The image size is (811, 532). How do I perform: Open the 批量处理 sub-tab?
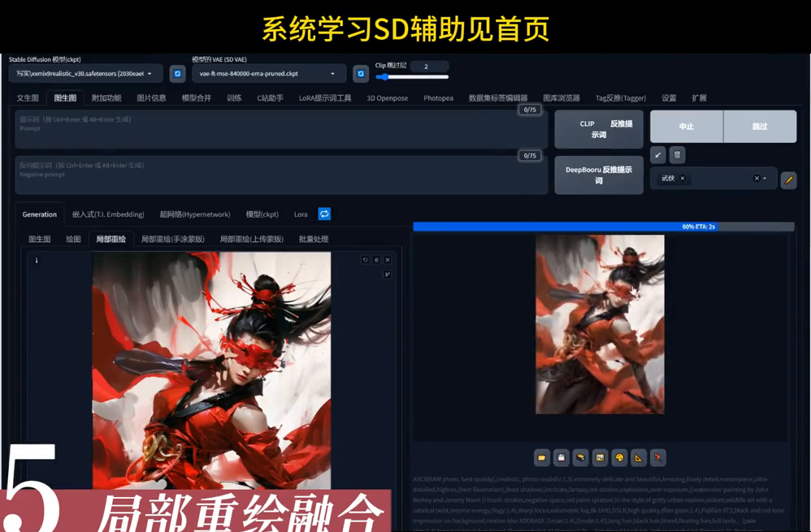click(x=314, y=239)
